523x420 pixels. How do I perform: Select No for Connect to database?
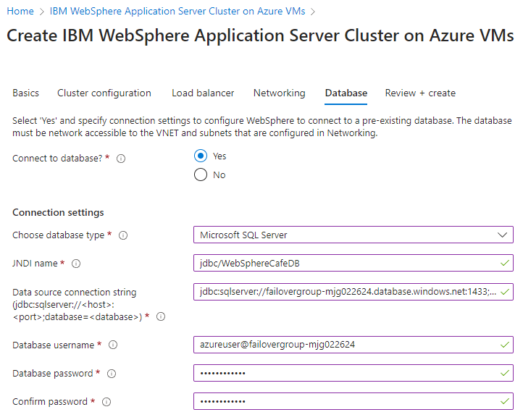[201, 175]
